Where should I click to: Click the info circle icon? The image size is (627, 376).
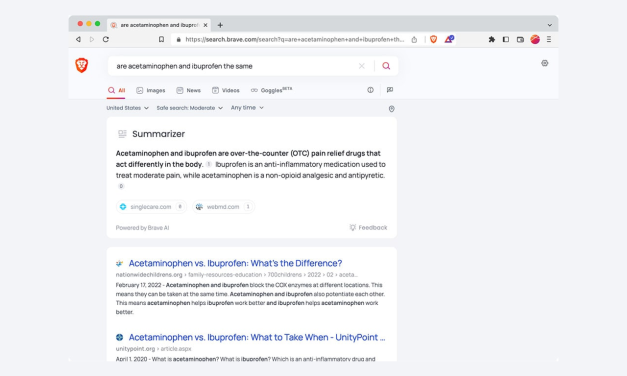(x=370, y=90)
